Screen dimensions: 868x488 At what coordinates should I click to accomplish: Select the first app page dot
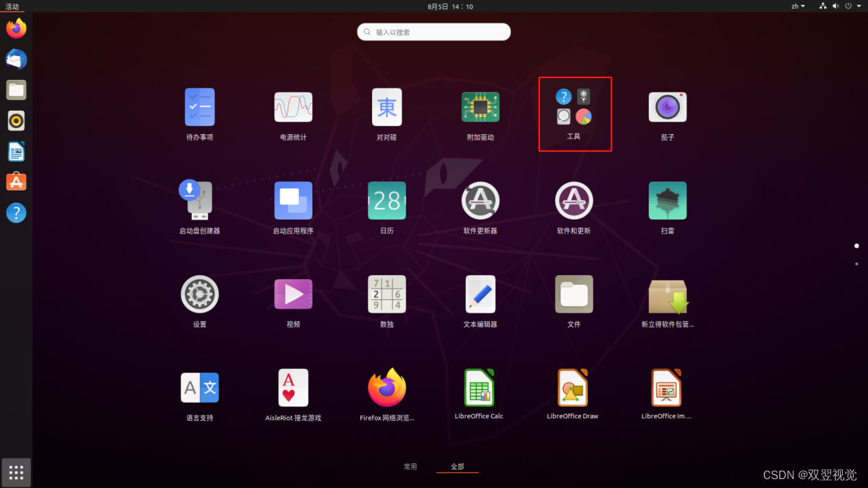[x=856, y=246]
